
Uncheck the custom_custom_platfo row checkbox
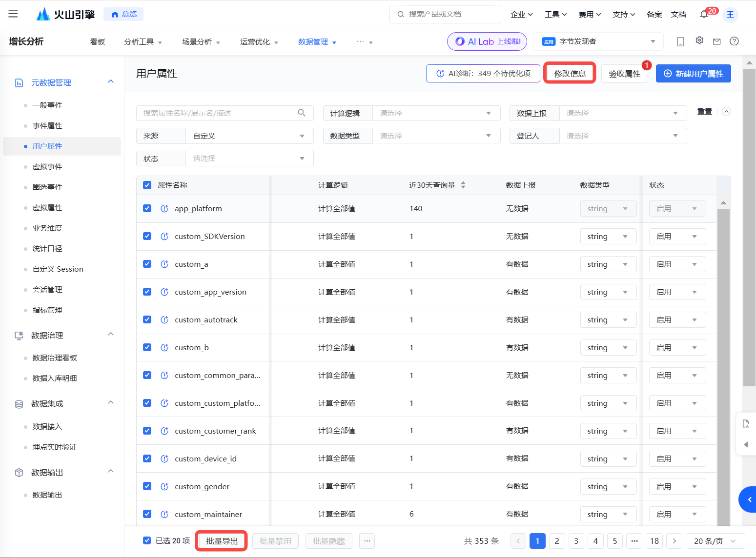[147, 403]
